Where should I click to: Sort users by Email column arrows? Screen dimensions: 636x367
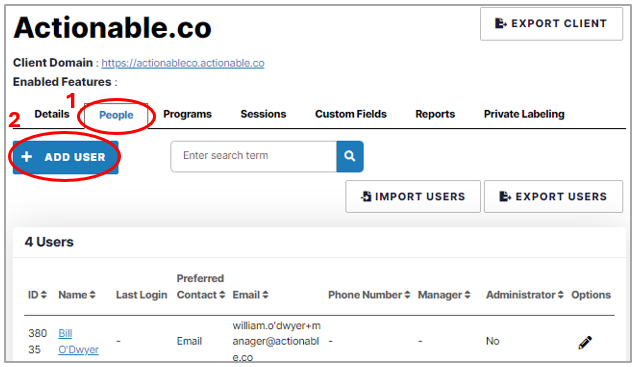coord(265,295)
